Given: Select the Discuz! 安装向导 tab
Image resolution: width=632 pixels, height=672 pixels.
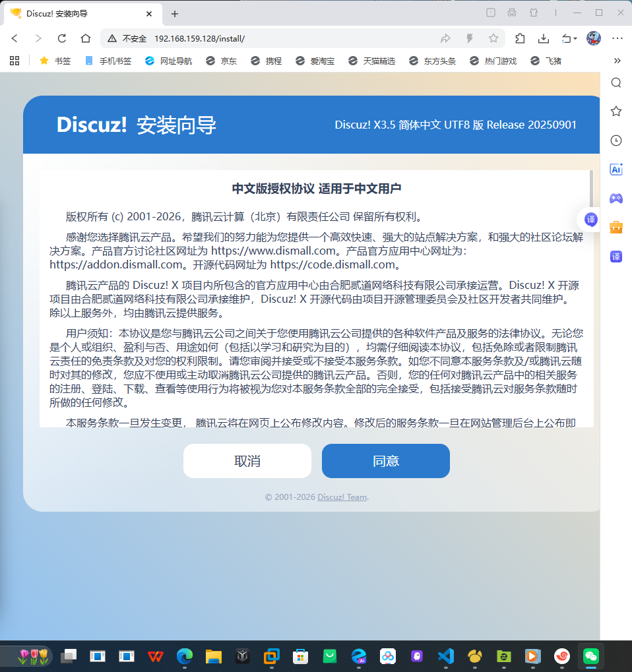Looking at the screenshot, I should coord(83,14).
